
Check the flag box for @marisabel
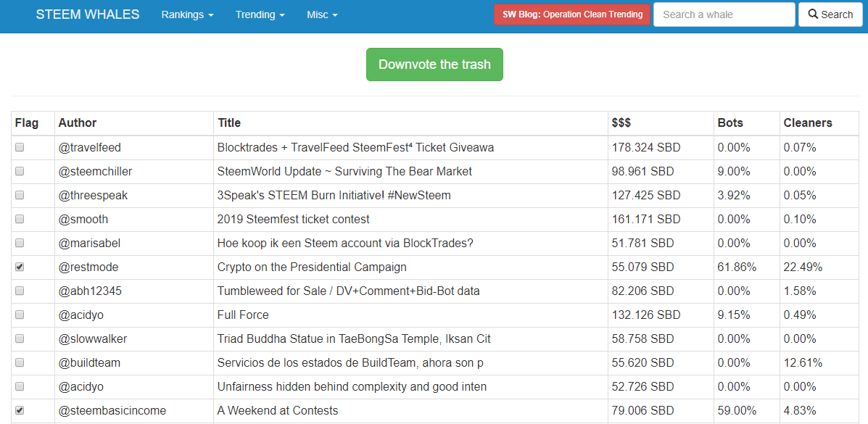tap(20, 243)
